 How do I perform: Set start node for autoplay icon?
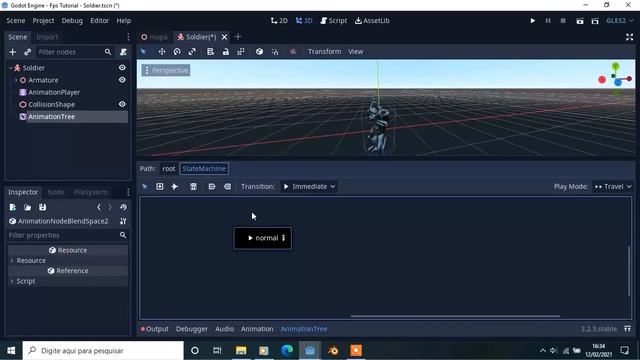tap(212, 187)
